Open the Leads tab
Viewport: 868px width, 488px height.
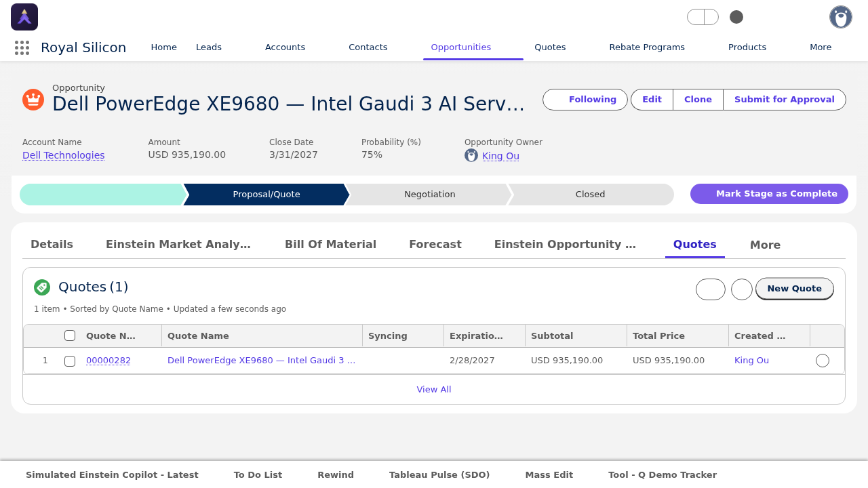[x=209, y=47]
